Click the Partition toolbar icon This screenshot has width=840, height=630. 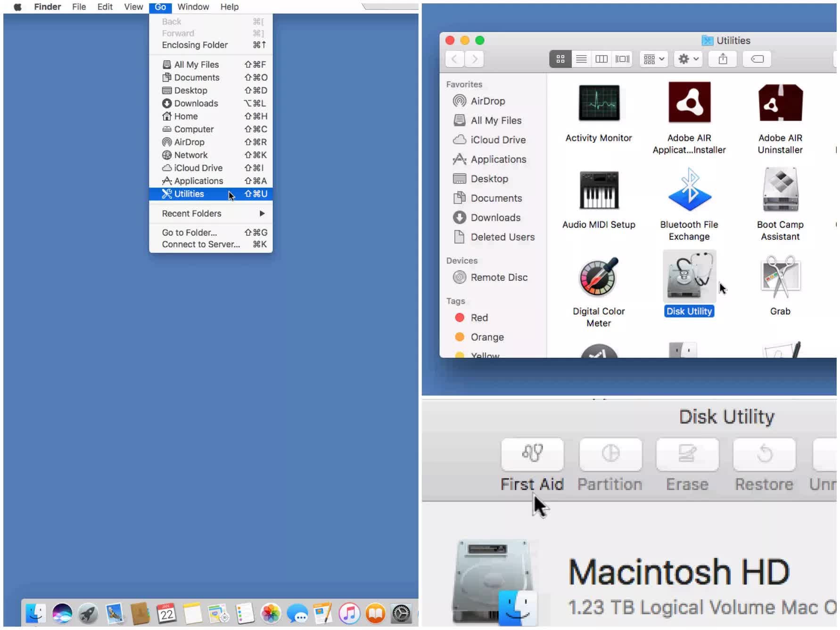click(x=610, y=454)
